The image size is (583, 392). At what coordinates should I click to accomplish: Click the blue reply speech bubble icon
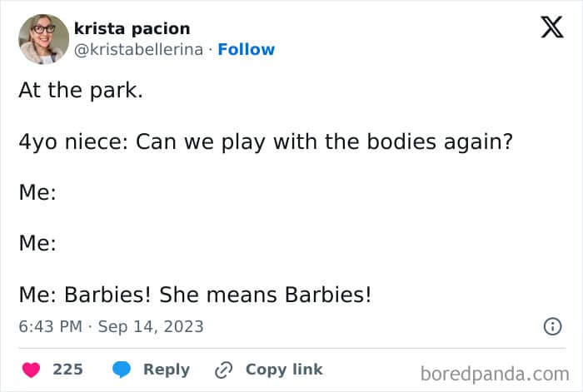(x=122, y=369)
